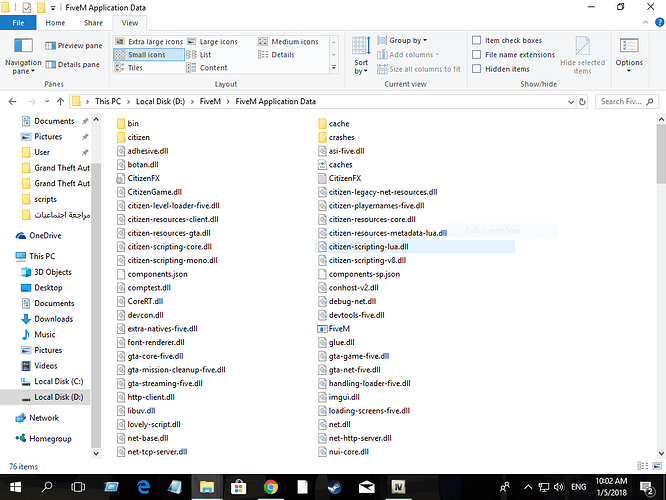Open the Sort by menu
The width and height of the screenshot is (666, 500).
(361, 56)
